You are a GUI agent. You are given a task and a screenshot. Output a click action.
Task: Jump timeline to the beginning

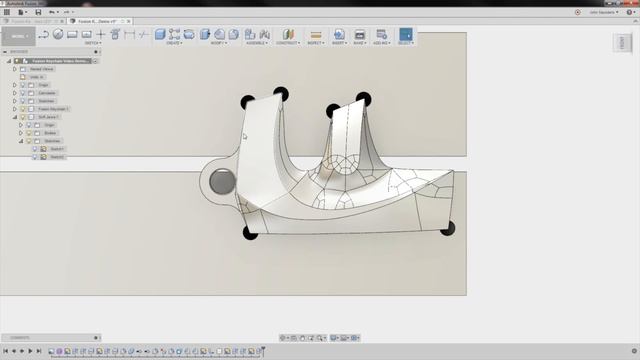pos(6,351)
